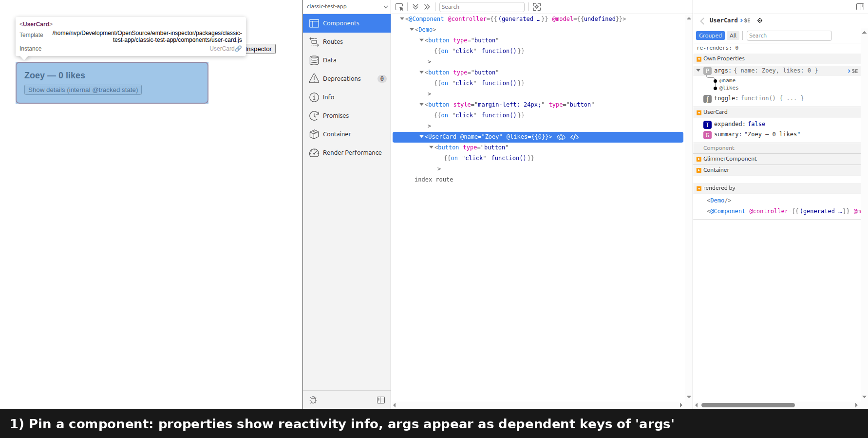Click Show details (internal @tracked state) button
The height and width of the screenshot is (438, 868).
click(83, 90)
